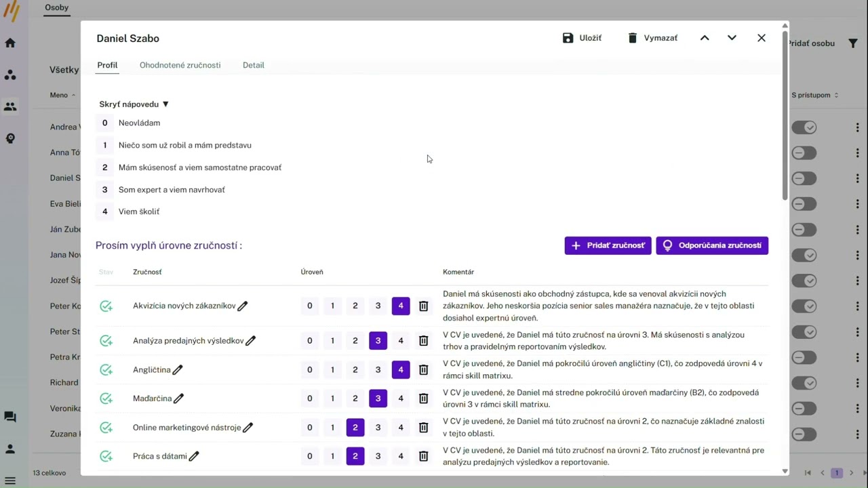Toggle access switch in first person row
This screenshot has width=868, height=488.
click(804, 127)
